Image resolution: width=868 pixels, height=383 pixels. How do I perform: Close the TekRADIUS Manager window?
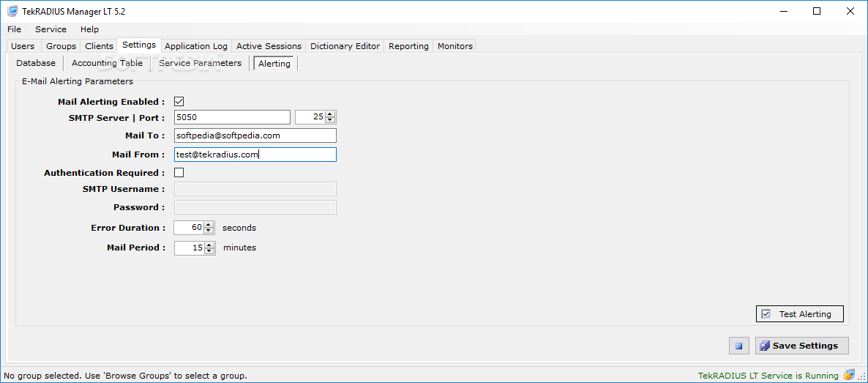click(x=850, y=11)
